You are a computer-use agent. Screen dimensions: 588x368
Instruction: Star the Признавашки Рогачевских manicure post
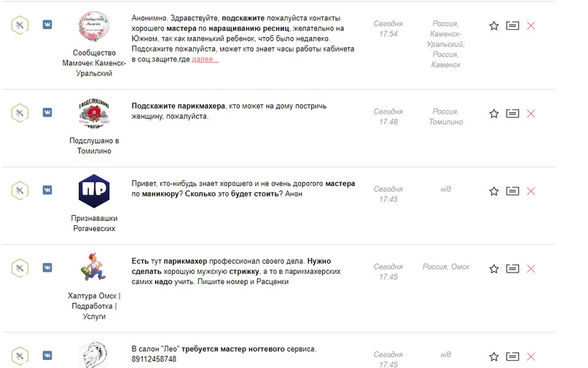[x=494, y=192]
